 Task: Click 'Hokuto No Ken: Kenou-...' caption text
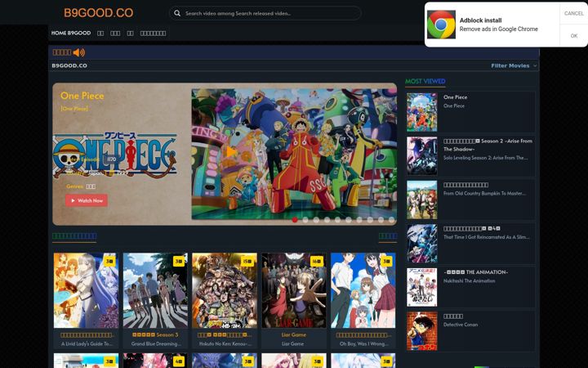225,344
